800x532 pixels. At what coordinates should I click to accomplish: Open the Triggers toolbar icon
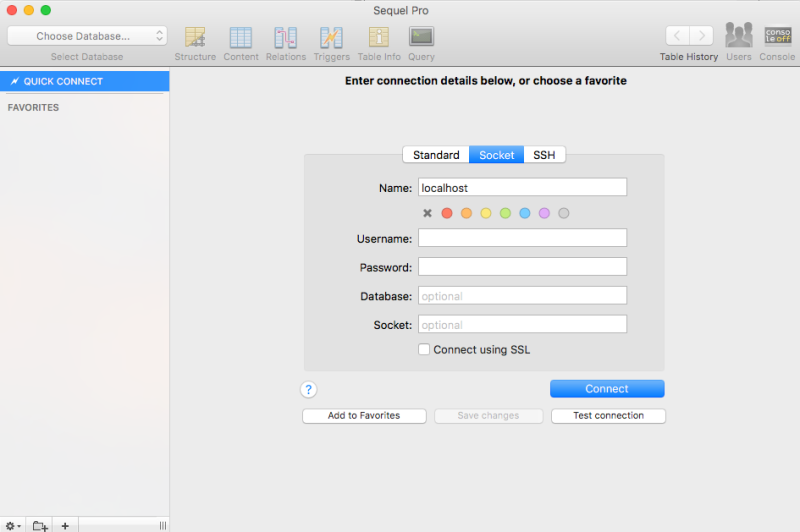331,37
